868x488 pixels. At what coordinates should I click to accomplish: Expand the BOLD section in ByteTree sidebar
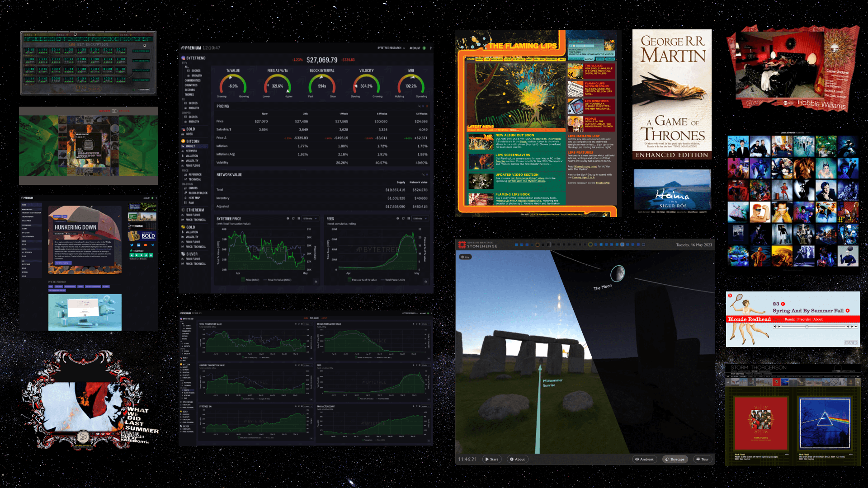189,129
